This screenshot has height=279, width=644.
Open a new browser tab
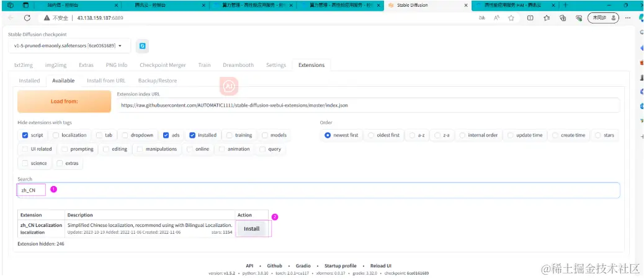[566, 6]
